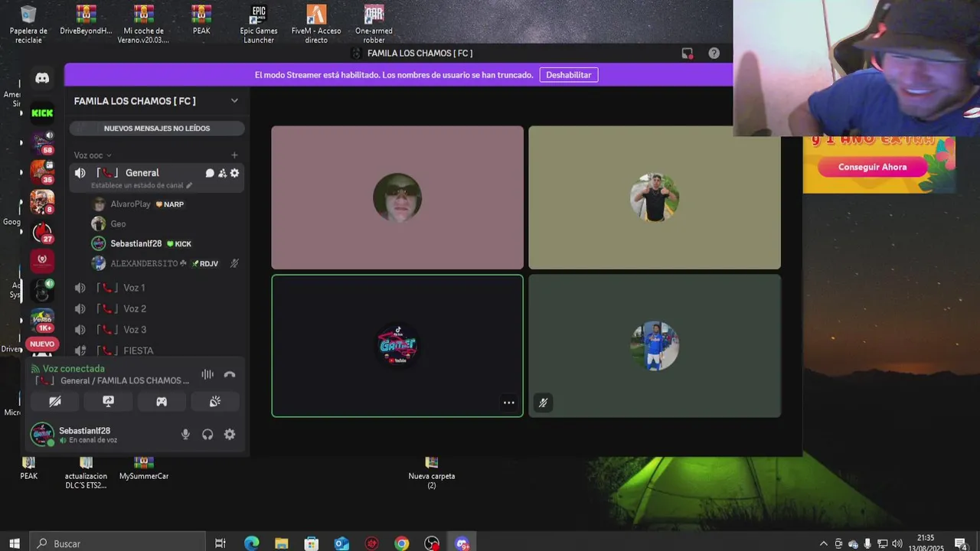Start an activity with gamepad icon

[162, 401]
